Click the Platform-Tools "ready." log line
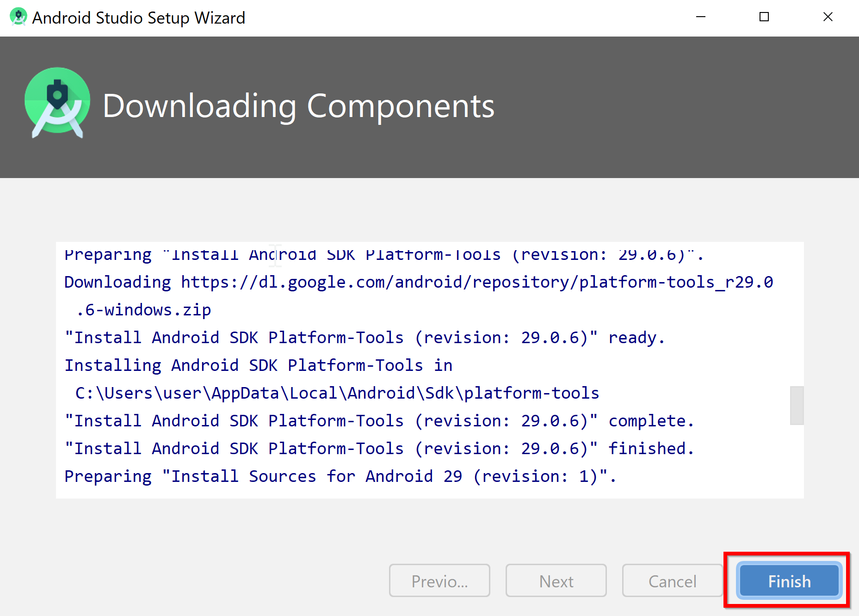Viewport: 859px width, 616px height. tap(365, 338)
